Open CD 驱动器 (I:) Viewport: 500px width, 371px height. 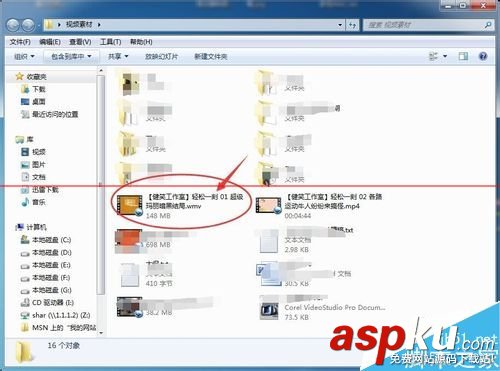pos(47,303)
